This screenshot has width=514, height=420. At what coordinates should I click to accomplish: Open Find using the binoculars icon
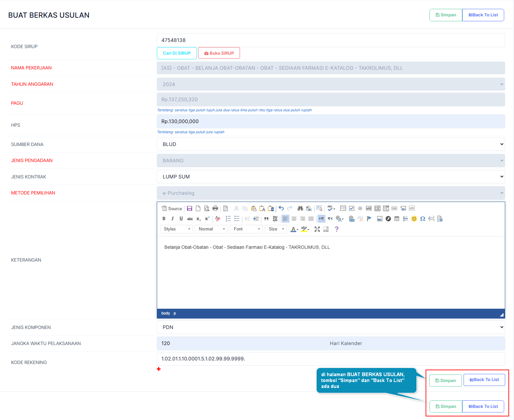(x=300, y=209)
